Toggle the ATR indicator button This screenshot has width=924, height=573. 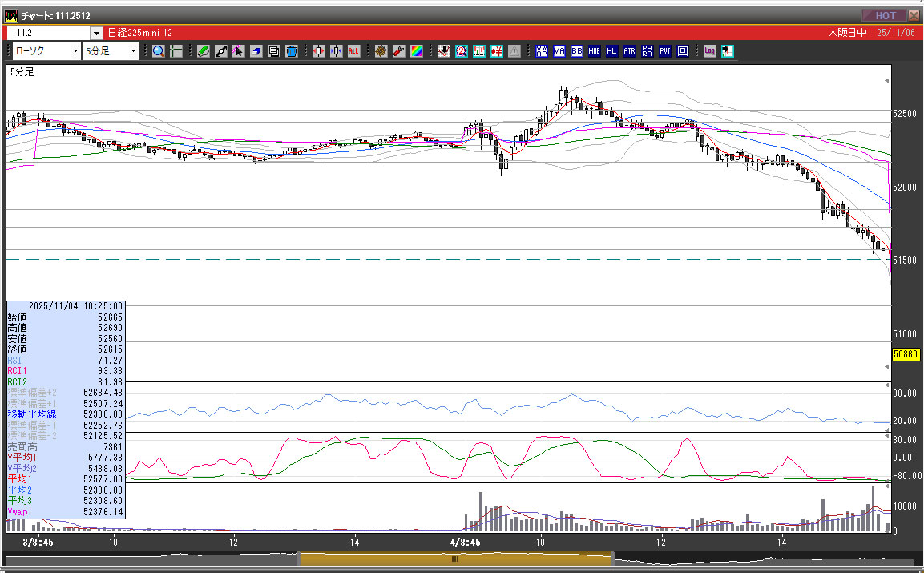(629, 51)
